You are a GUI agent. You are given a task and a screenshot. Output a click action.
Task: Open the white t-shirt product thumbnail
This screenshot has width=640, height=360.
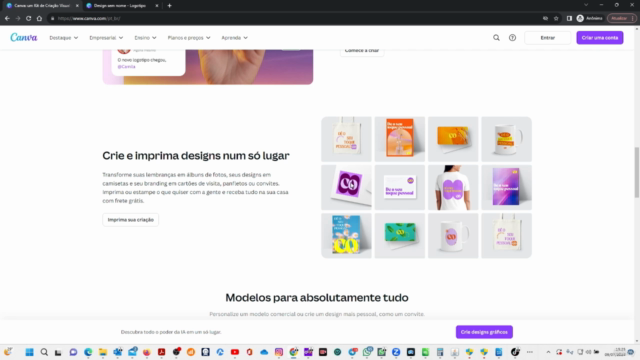[x=453, y=187]
